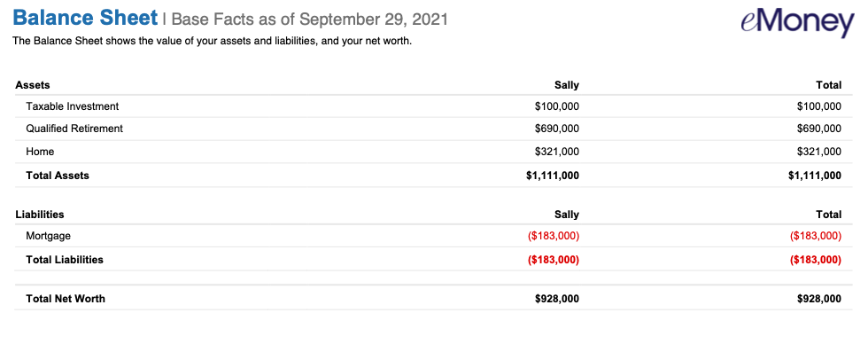Viewport: 868px width, 344px height.
Task: Click the Total column header in Assets
Action: (829, 85)
